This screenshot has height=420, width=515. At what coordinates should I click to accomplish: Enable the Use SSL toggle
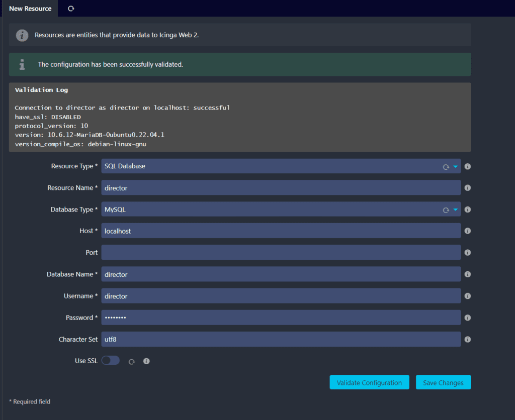coord(110,361)
